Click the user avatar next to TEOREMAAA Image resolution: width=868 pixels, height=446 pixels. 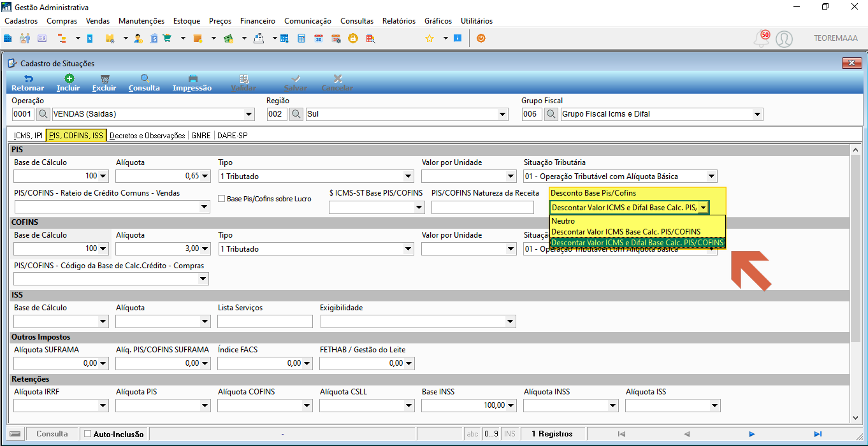(785, 39)
